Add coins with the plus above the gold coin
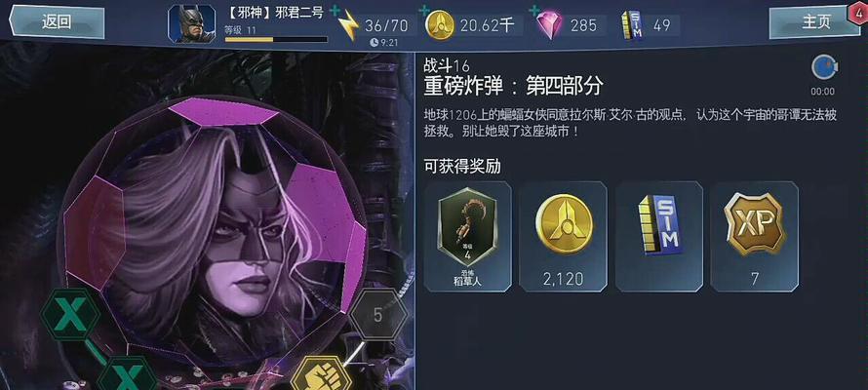 pyautogui.click(x=424, y=10)
